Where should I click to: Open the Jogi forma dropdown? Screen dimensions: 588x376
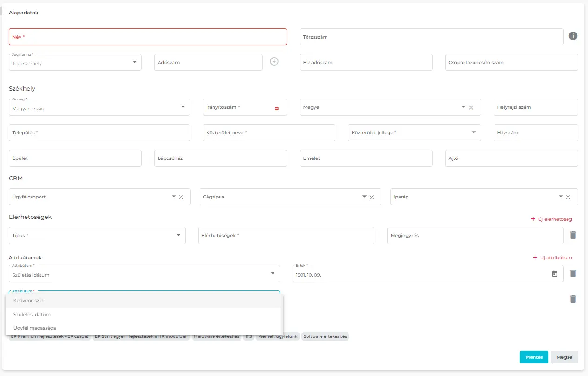(134, 62)
